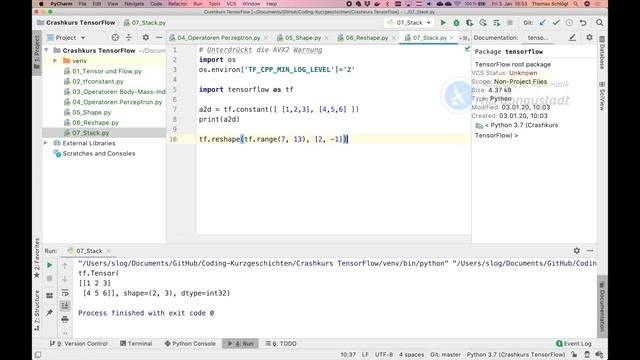The width and height of the screenshot is (640, 360).
Task: Edit source from Documentation pencil icon
Action: pos(572,38)
